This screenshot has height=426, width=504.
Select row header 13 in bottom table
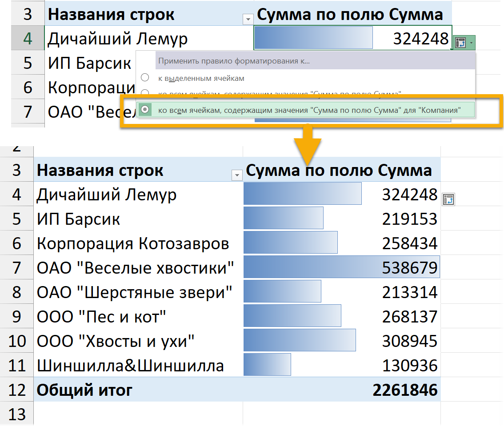tap(17, 414)
